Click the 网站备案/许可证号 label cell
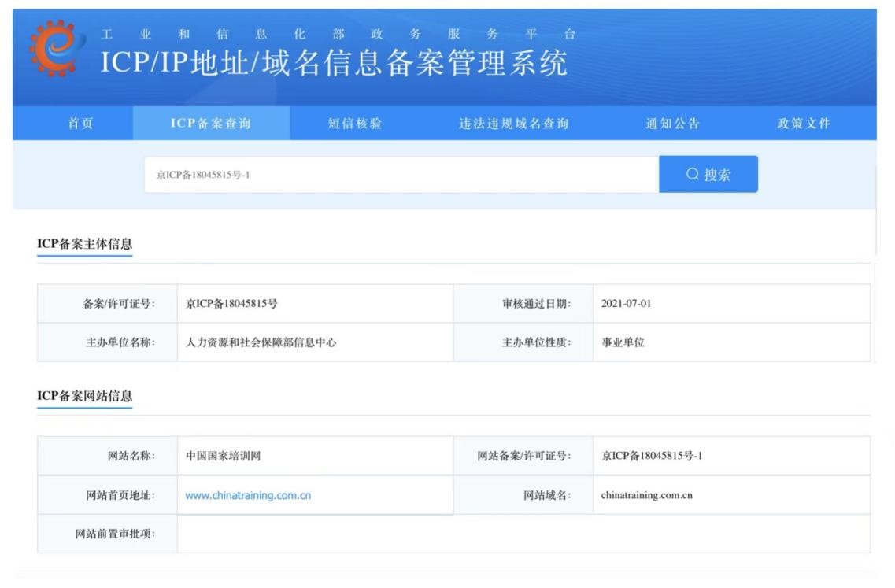The image size is (895, 588). coord(523,456)
